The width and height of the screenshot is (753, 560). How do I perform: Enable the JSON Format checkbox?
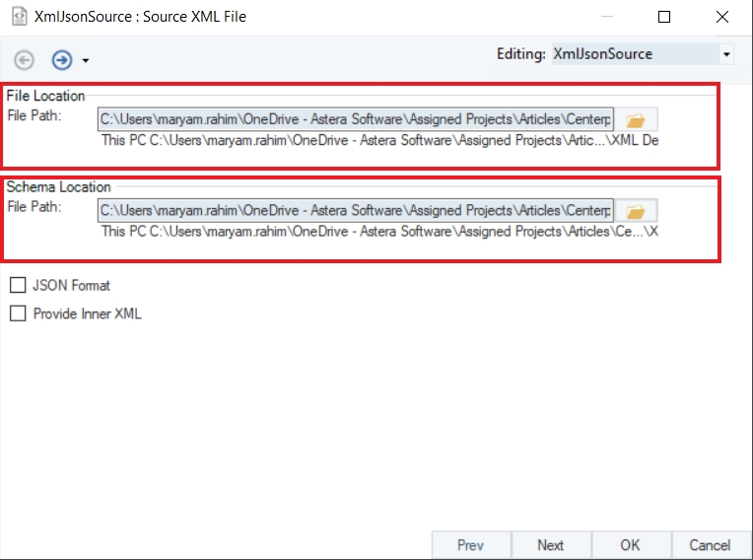18,285
